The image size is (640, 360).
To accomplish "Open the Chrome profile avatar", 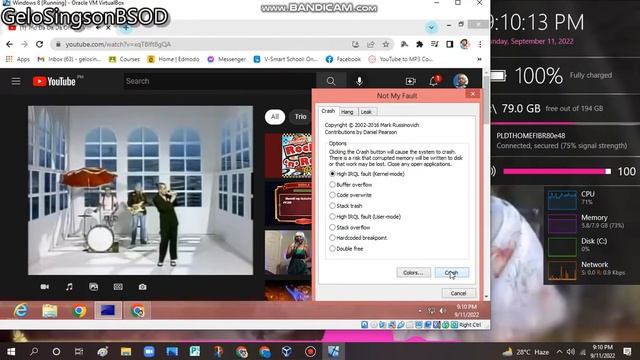I will point(464,44).
